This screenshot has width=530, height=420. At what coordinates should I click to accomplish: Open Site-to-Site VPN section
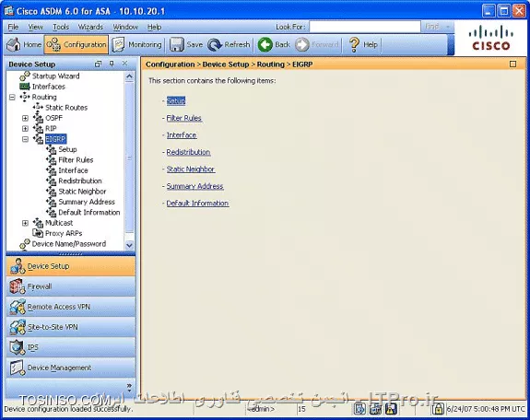click(71, 327)
